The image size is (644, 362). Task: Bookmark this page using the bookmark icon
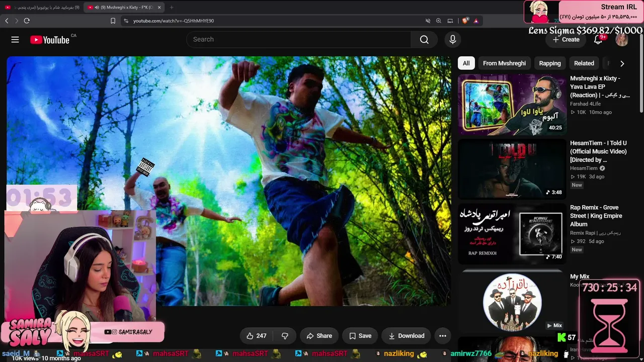point(113,21)
